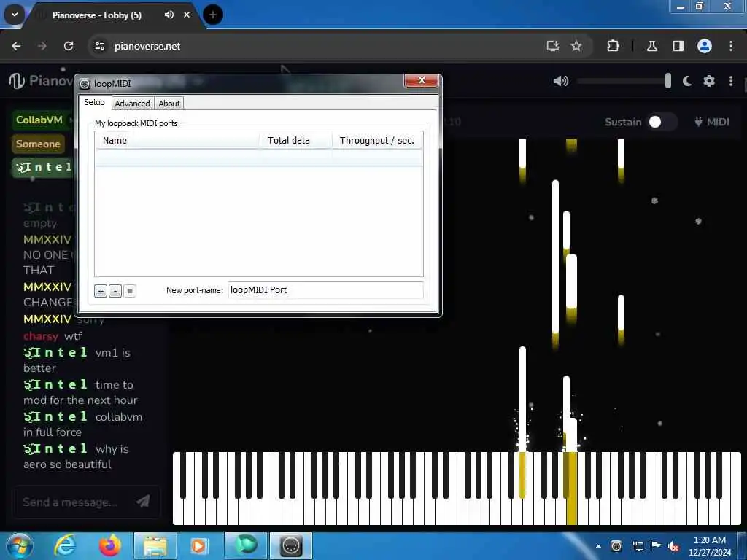The height and width of the screenshot is (560, 747).
Task: Open the Chrome profile avatar
Action: pyautogui.click(x=705, y=46)
